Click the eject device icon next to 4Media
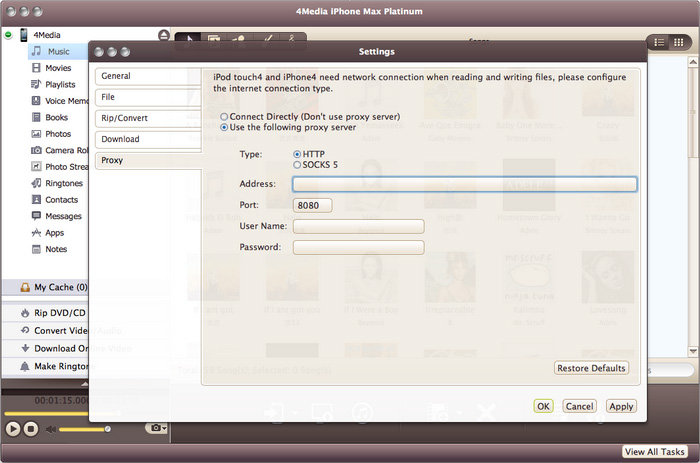 pyautogui.click(x=164, y=36)
